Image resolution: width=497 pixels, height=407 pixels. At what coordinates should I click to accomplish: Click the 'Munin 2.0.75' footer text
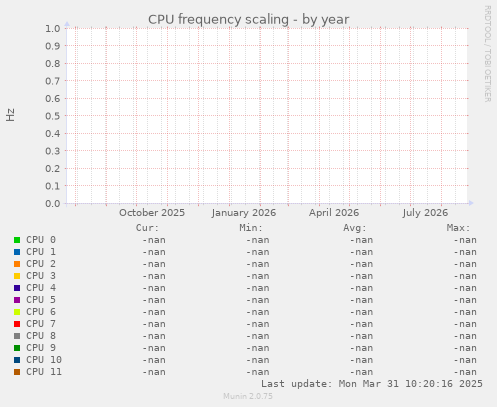pyautogui.click(x=248, y=396)
